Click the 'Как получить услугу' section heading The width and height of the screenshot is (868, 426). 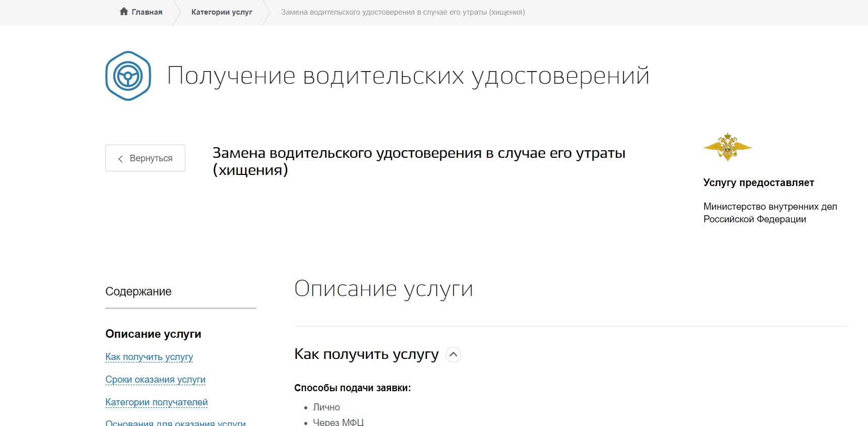click(366, 354)
